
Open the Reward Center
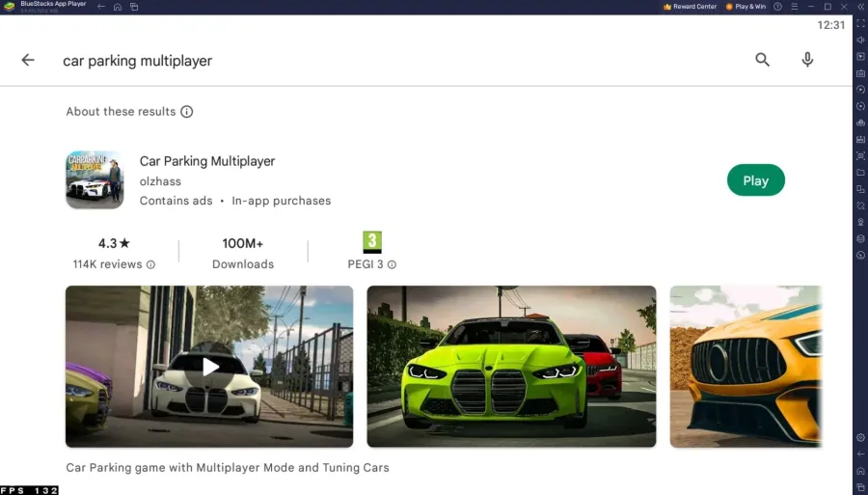coord(690,7)
